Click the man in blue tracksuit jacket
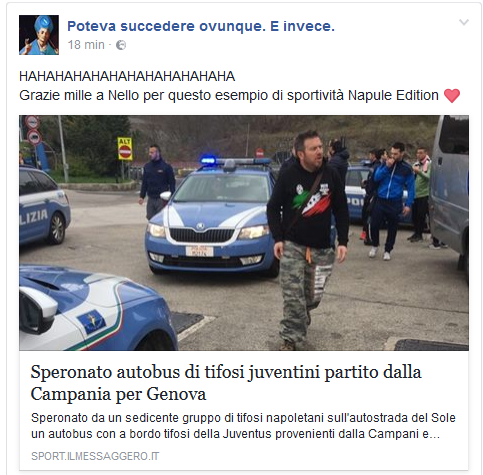Image resolution: width=483 pixels, height=475 pixels. 391,200
